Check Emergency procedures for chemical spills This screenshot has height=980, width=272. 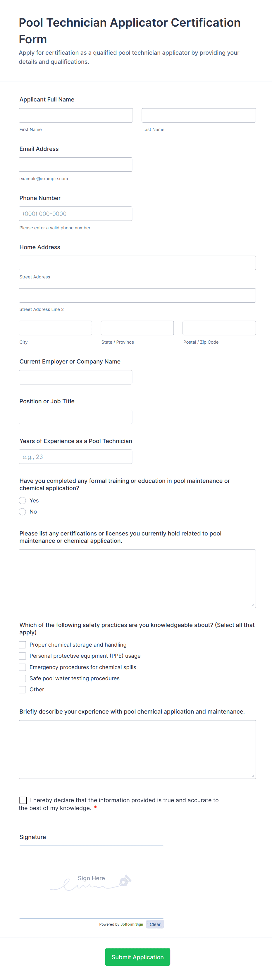23,667
